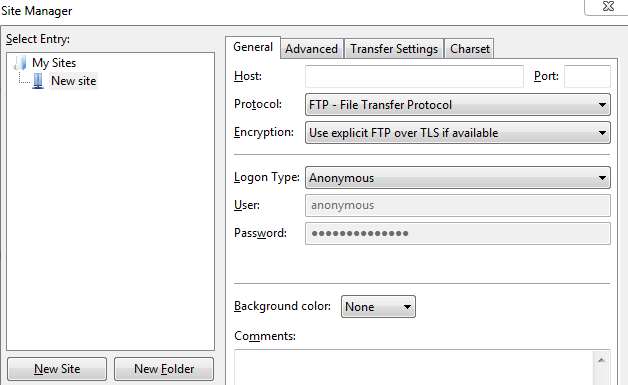Viewport: 628px width, 385px height.
Task: Click the My Sites folder icon
Action: click(x=20, y=63)
